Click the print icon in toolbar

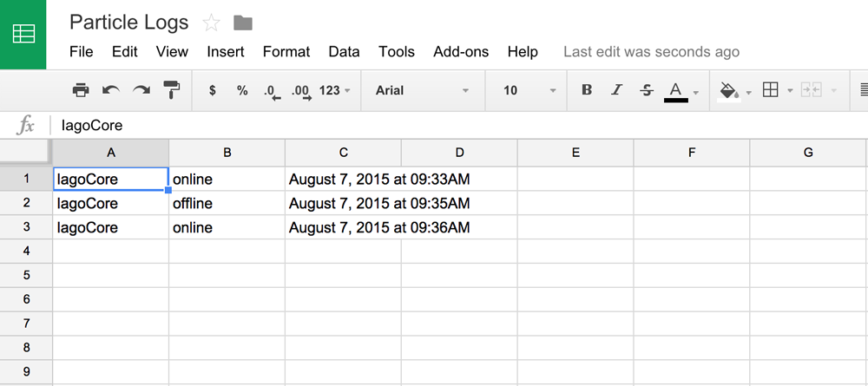point(81,90)
